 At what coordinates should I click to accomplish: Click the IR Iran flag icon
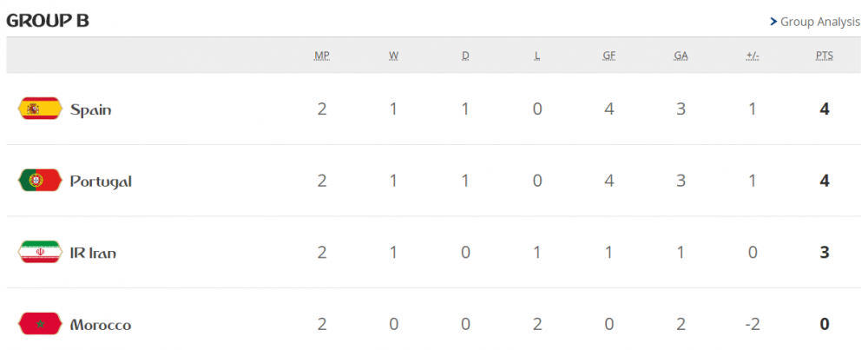(40, 253)
